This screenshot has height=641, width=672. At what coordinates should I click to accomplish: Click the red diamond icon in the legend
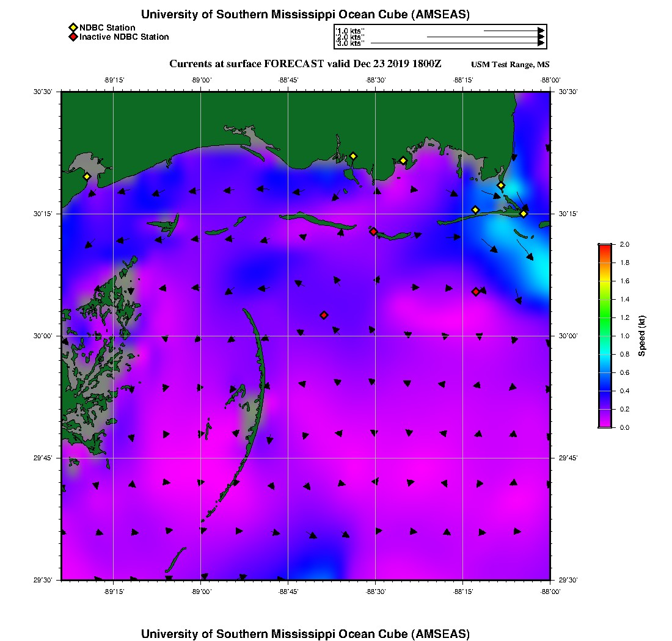73,37
